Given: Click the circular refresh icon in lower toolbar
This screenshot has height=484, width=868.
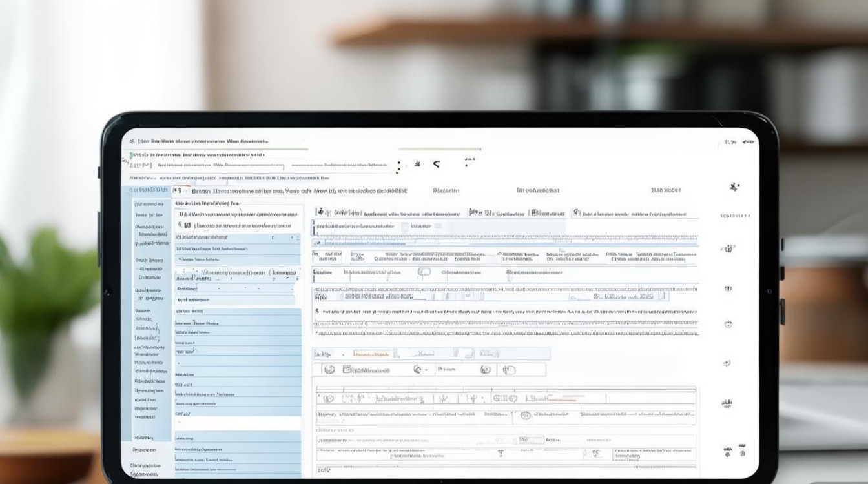Looking at the screenshot, I should pyautogui.click(x=329, y=370).
